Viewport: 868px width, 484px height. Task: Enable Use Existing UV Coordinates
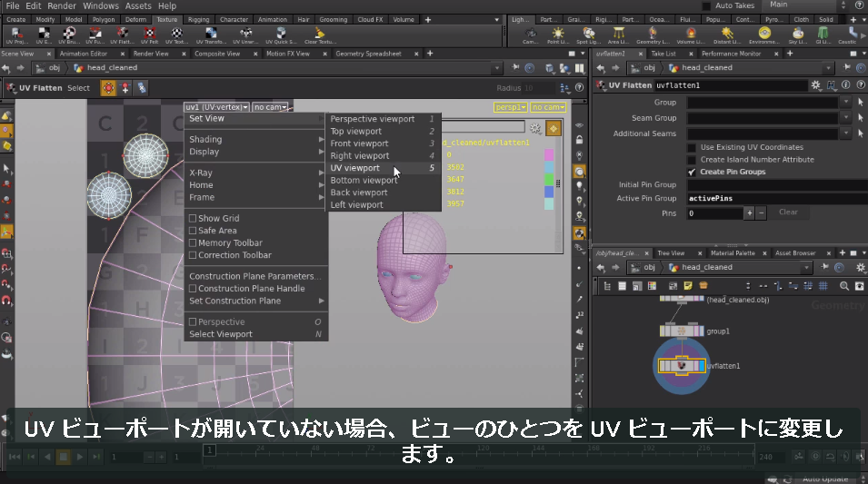click(692, 148)
